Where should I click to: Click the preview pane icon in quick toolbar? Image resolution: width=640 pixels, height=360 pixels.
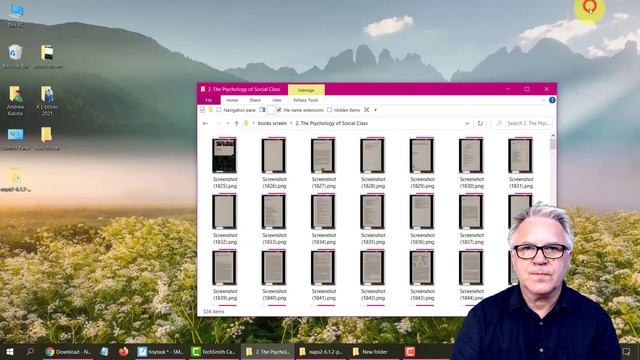click(x=262, y=110)
